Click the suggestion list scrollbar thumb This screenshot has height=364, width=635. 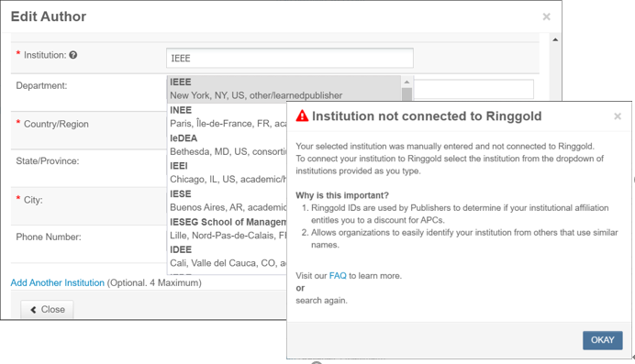tap(407, 95)
